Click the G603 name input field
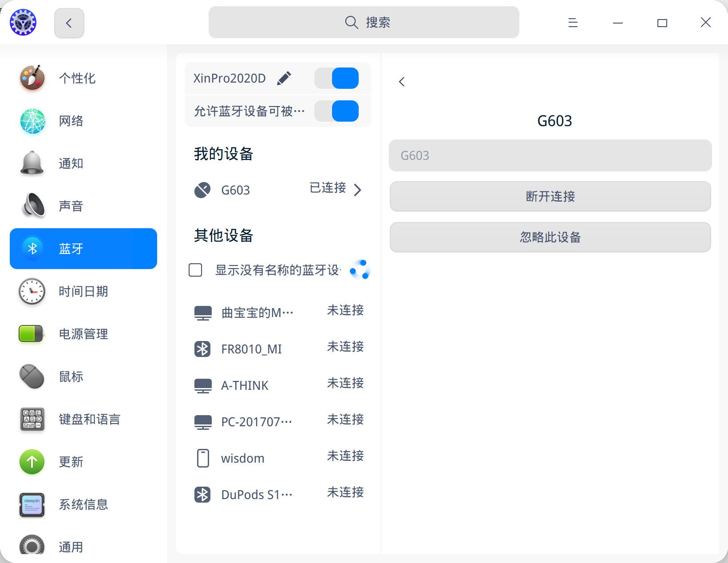This screenshot has height=563, width=728. click(550, 155)
